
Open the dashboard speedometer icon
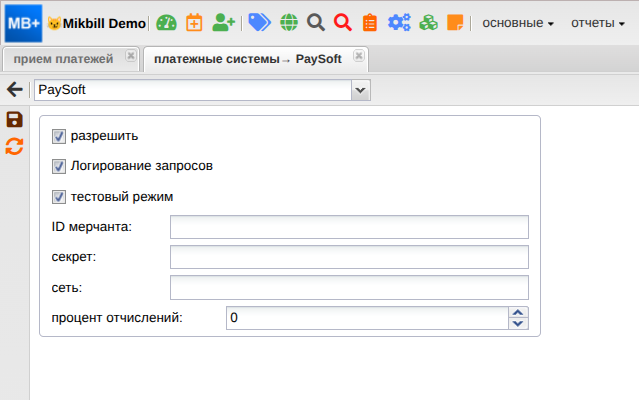click(166, 23)
